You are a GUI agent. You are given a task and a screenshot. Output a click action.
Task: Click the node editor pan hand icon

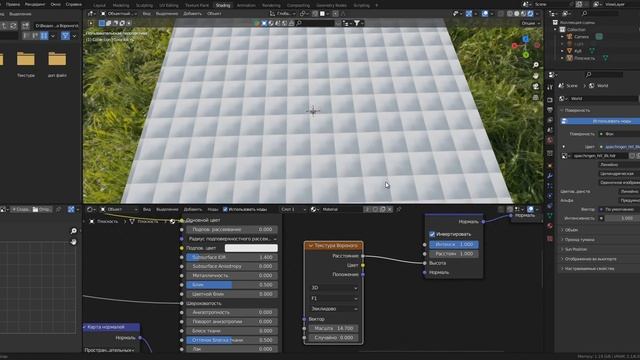tap(73, 242)
